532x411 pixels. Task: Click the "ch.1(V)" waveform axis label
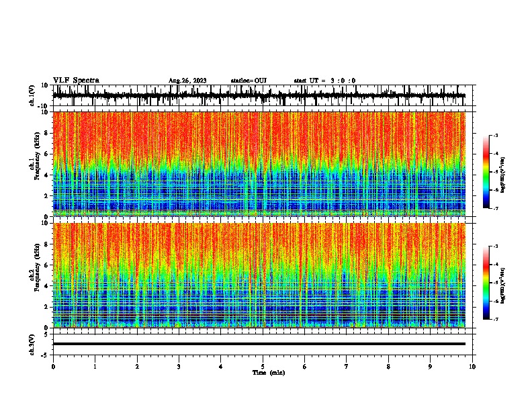click(32, 95)
